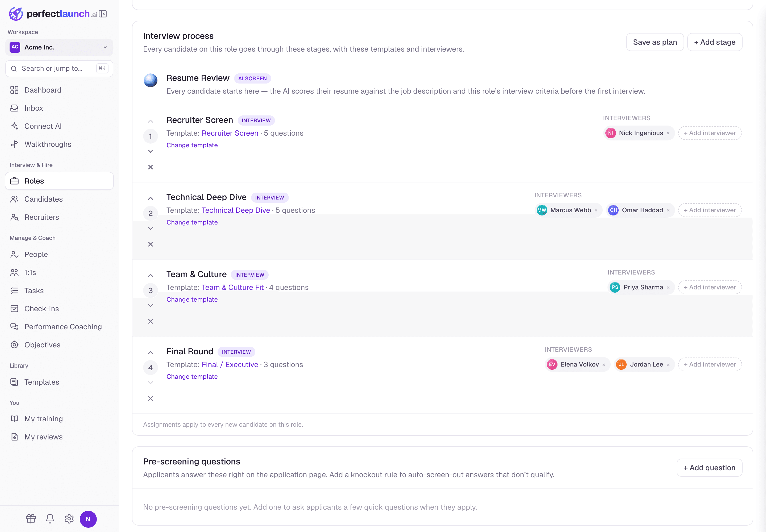Click the Templates library icon
The height and width of the screenshot is (532, 766).
tap(14, 382)
